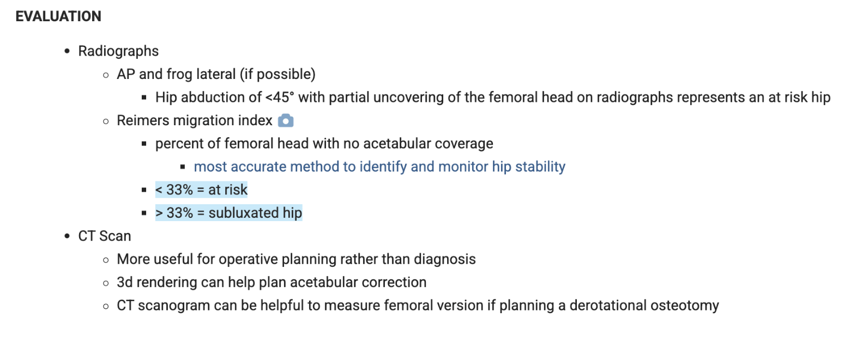Screen dimensions: 868x342
Task: Click 'More useful for operative planning' line
Action: (296, 259)
